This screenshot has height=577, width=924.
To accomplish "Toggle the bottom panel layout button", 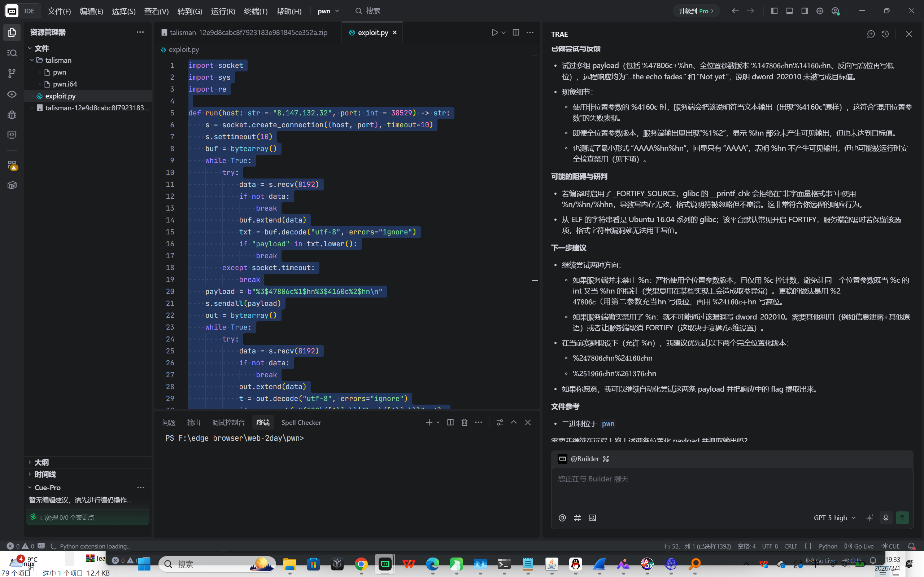I will pos(789,11).
